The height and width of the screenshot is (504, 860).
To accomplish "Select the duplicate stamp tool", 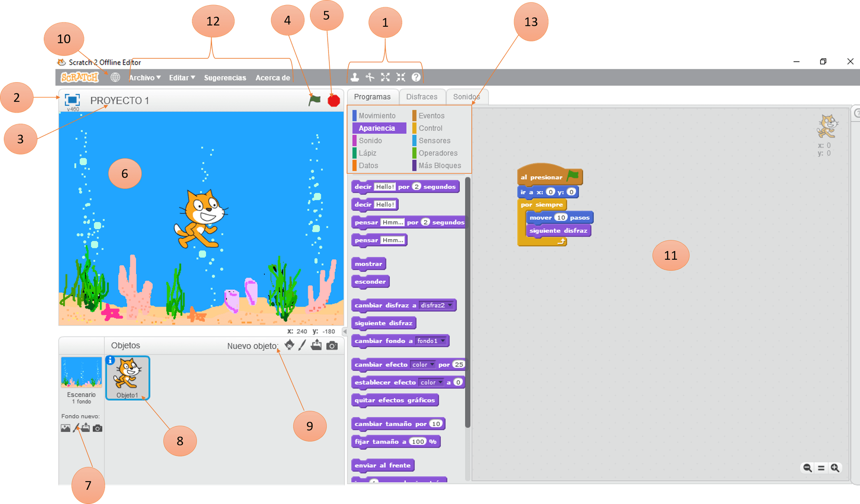I will 355,77.
